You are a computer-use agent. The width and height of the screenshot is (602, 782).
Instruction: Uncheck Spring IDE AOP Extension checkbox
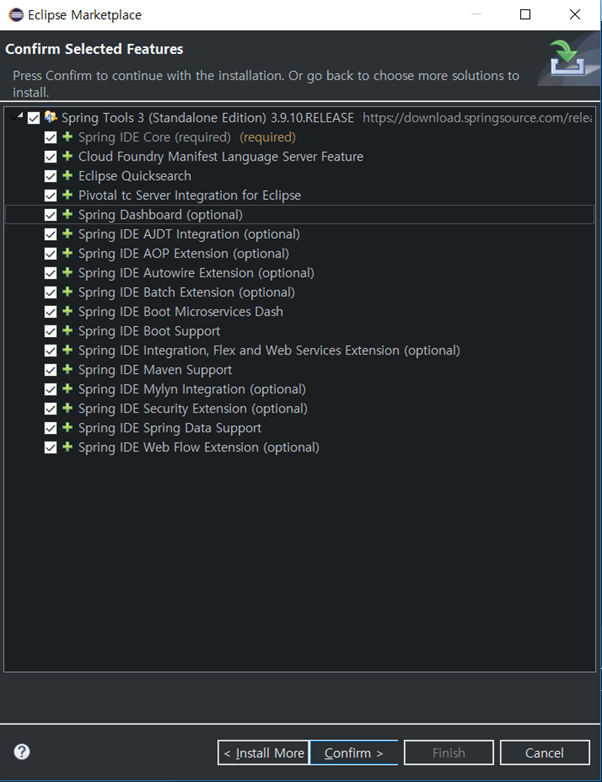50,254
